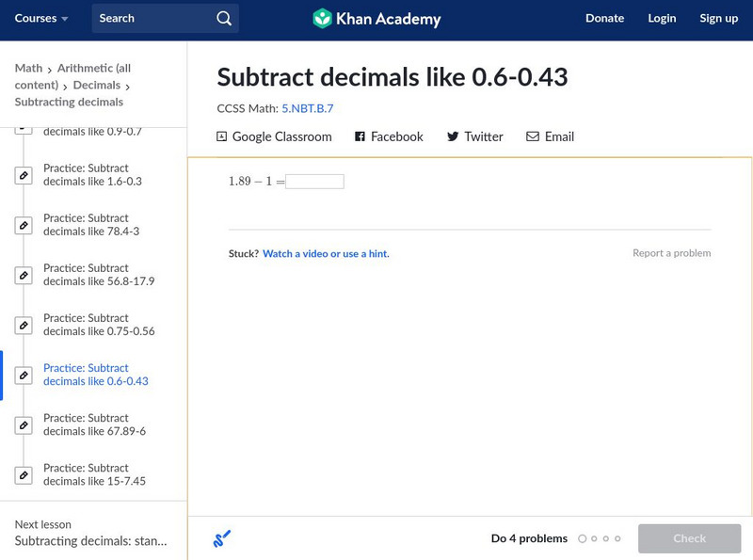Open the Donate page
This screenshot has height=560, width=753.
[604, 18]
